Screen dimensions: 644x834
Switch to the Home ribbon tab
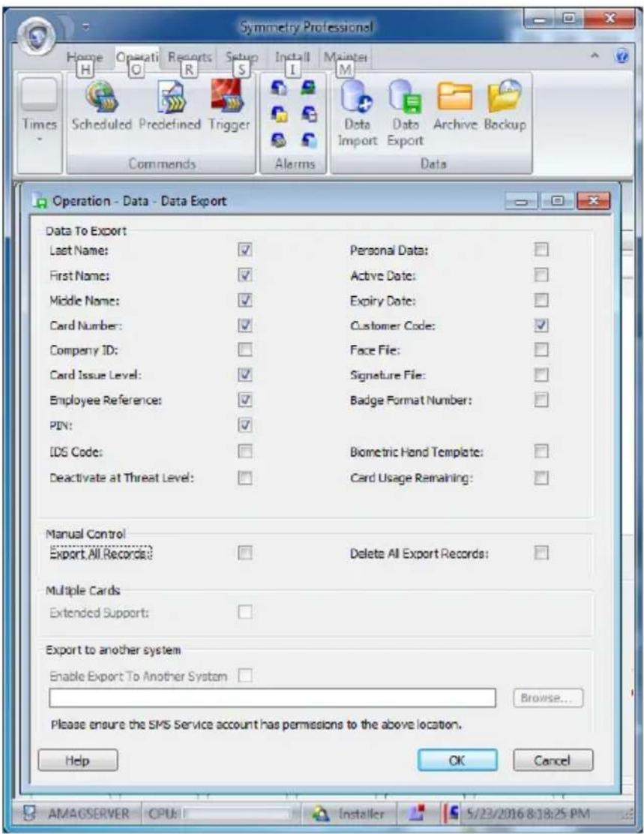(85, 57)
